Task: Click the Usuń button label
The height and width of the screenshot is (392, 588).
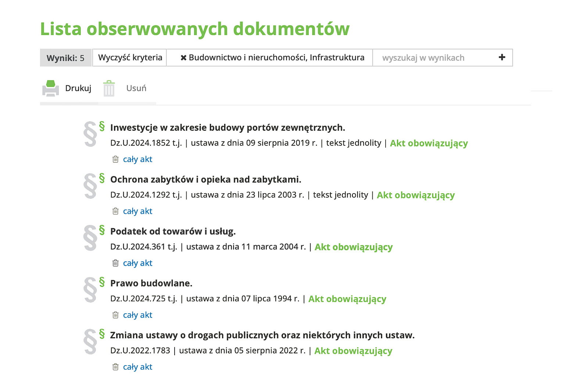Action: click(136, 88)
